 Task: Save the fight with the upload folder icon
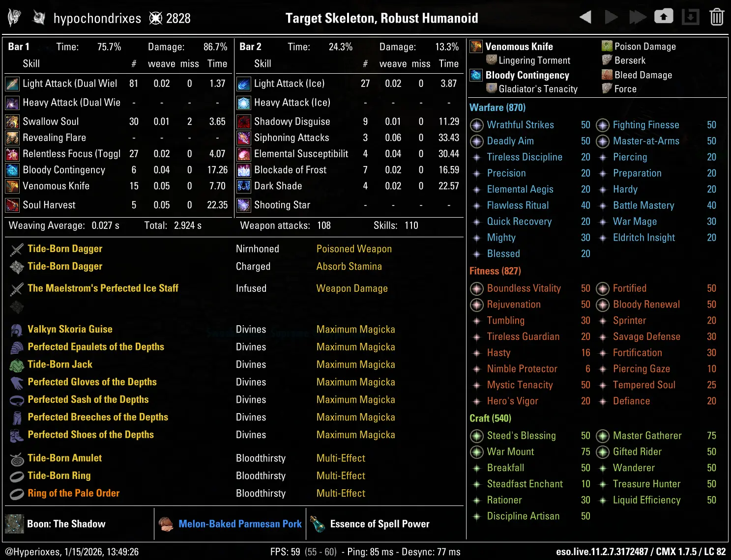[x=663, y=17]
